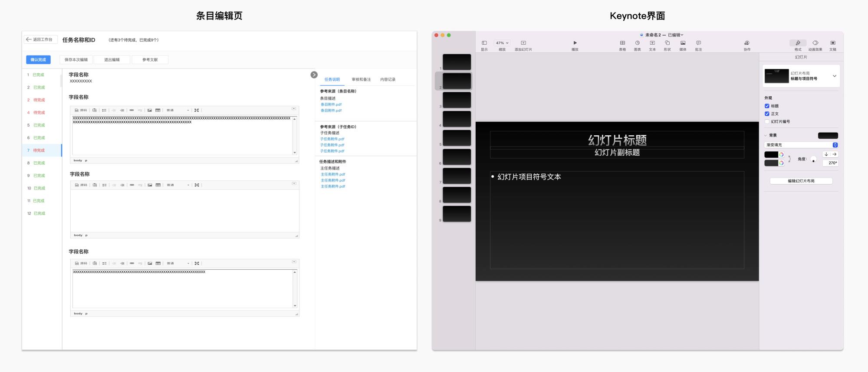Start the slideshow with the 播放 button

(575, 43)
